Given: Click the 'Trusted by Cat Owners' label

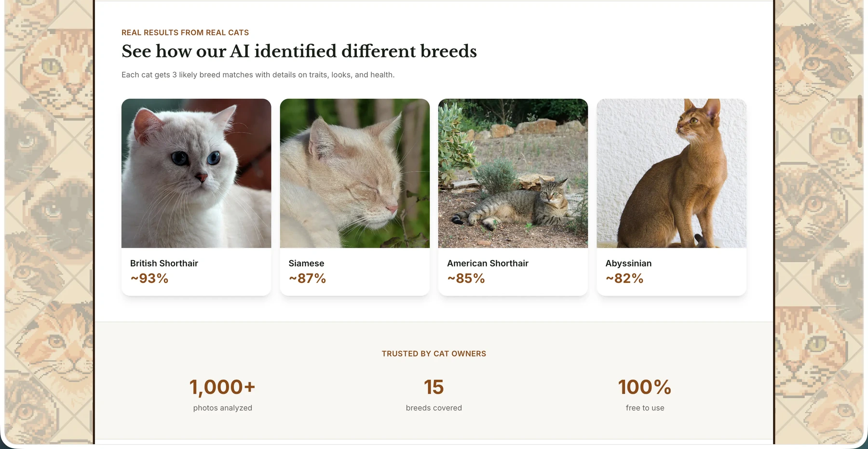Looking at the screenshot, I should pyautogui.click(x=434, y=354).
